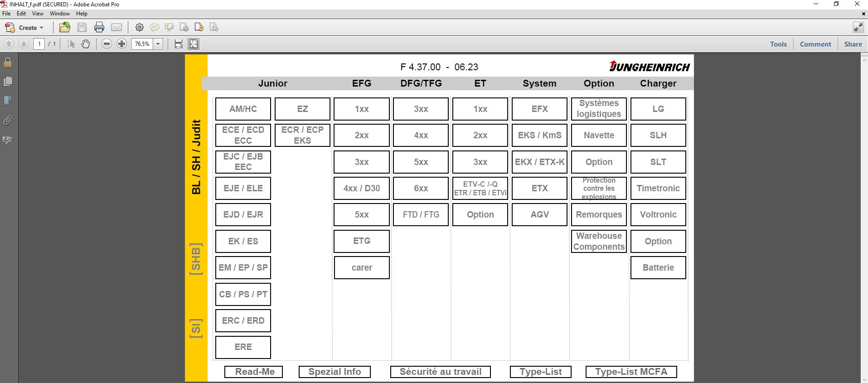Image resolution: width=868 pixels, height=383 pixels.
Task: Toggle read mode icon at top right
Action: coord(858,27)
